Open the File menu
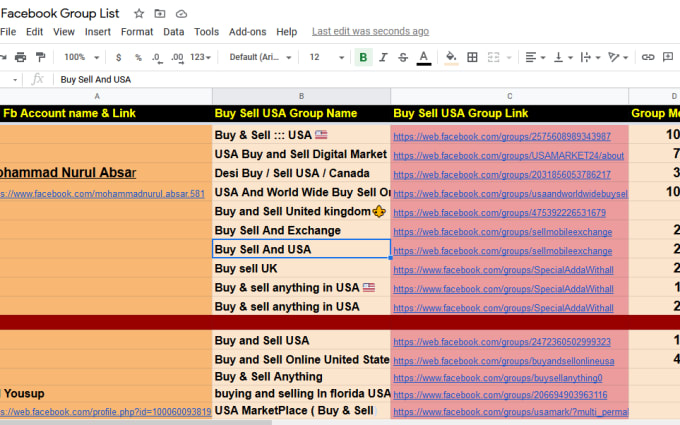Image resolution: width=680 pixels, height=425 pixels. (x=8, y=32)
